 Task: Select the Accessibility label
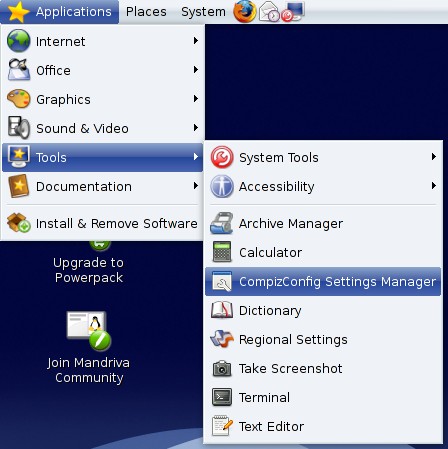click(276, 187)
